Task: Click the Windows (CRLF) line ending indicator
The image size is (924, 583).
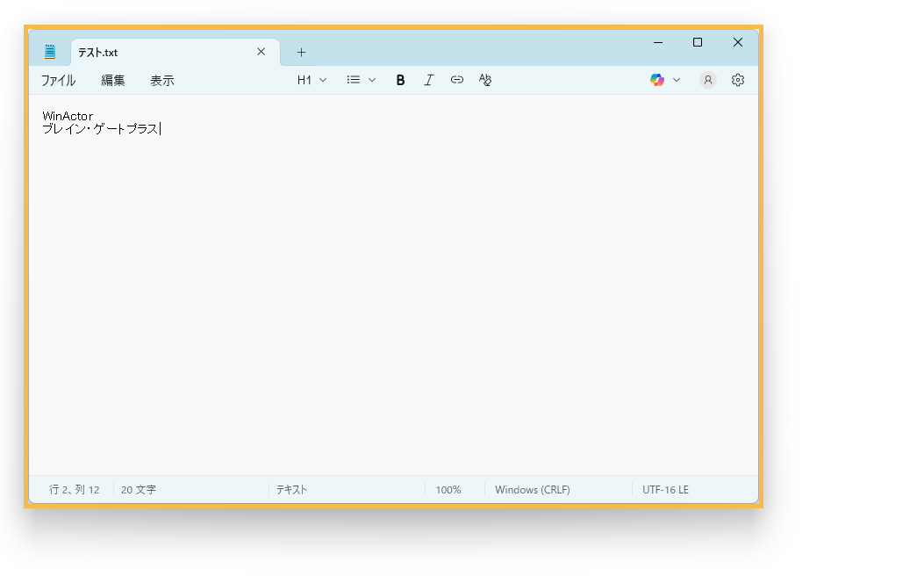Action: click(x=533, y=490)
